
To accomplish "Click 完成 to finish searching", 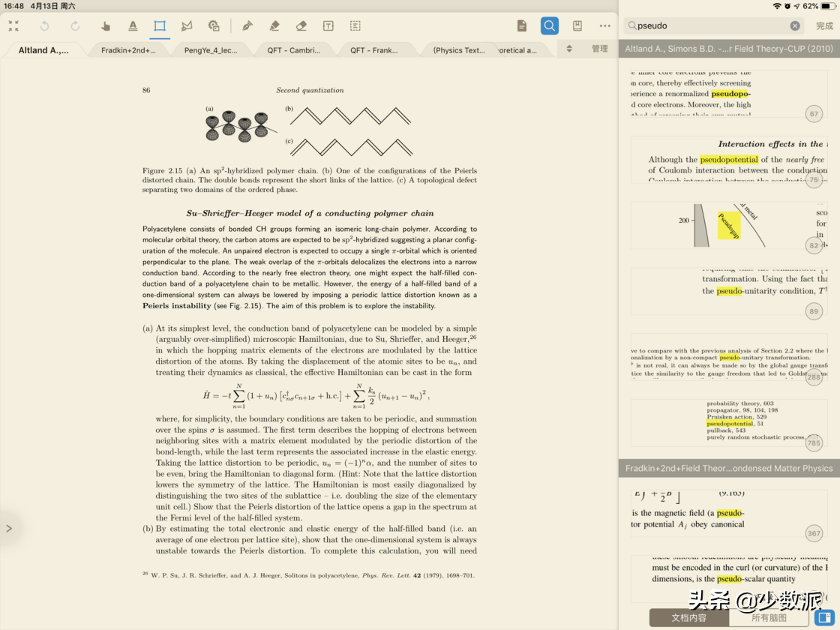I will coord(824,25).
